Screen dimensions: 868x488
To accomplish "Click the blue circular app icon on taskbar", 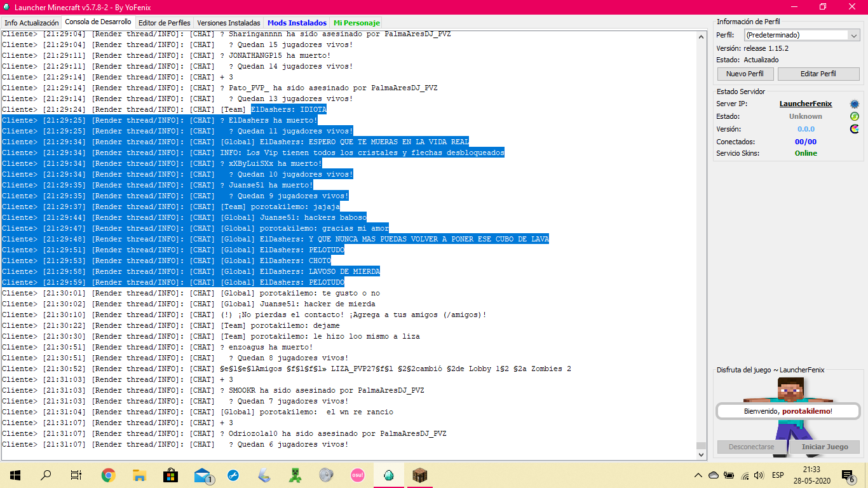I will pos(233,475).
